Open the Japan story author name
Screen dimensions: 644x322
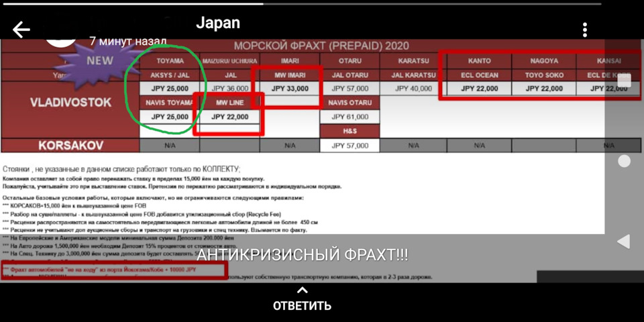tap(218, 23)
